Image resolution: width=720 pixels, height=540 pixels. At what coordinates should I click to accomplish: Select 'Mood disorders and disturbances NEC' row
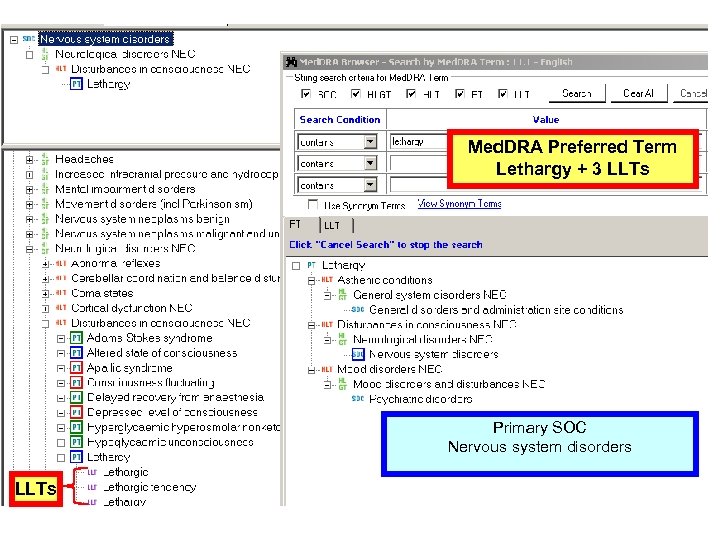click(449, 384)
